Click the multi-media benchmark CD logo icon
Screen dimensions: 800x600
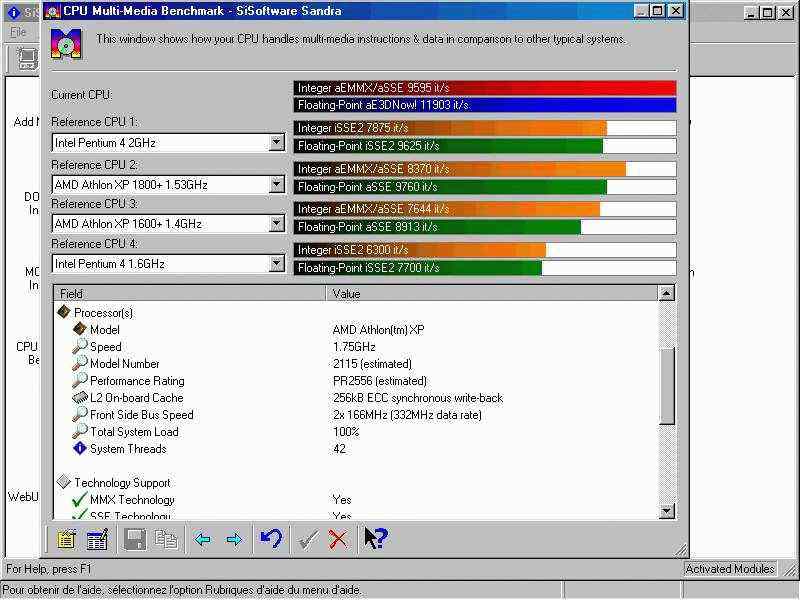pyautogui.click(x=66, y=44)
